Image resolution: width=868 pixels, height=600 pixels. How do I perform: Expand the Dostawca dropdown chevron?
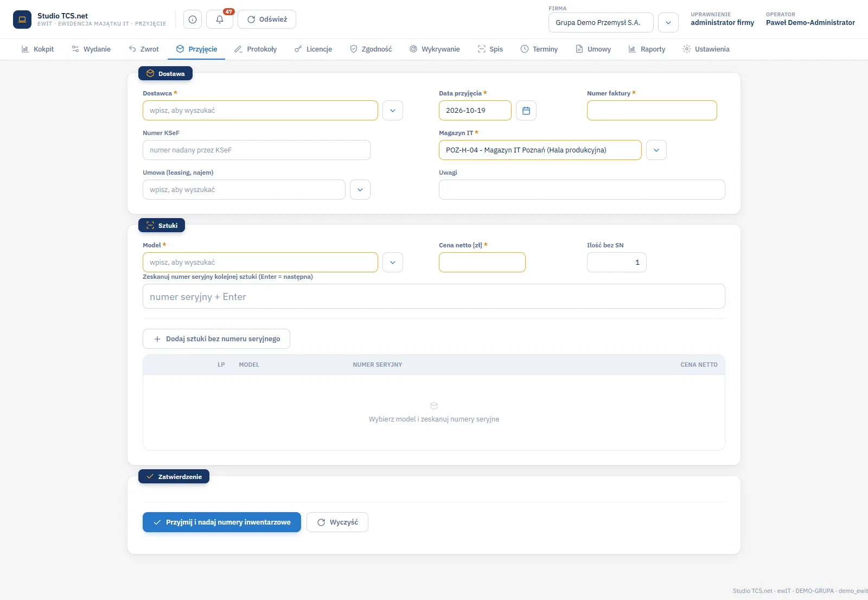point(393,111)
